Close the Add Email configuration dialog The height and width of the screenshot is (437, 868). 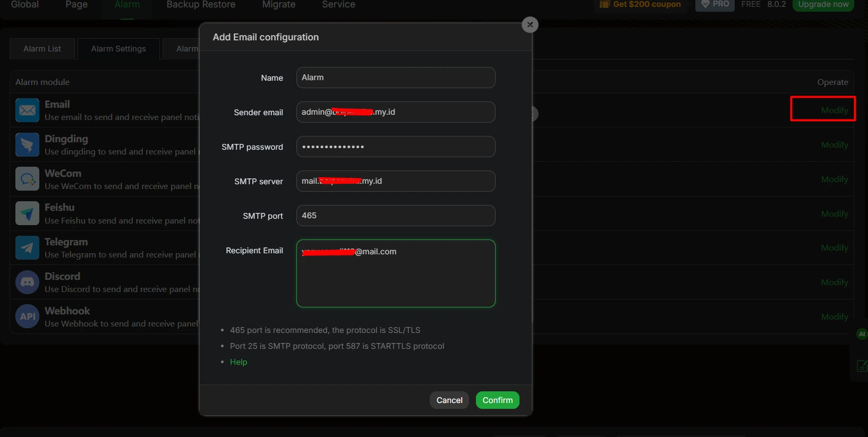point(530,24)
